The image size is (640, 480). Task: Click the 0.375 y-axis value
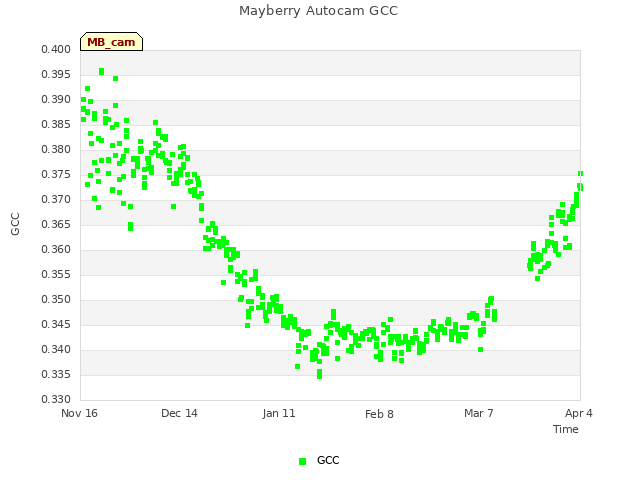click(56, 174)
